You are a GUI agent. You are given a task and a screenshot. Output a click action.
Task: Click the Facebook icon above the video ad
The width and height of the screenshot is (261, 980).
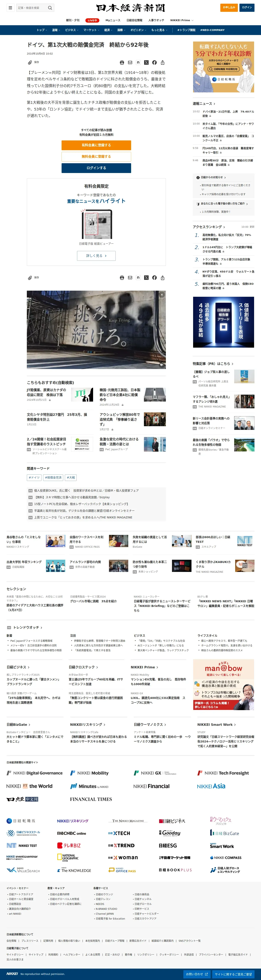point(154,278)
